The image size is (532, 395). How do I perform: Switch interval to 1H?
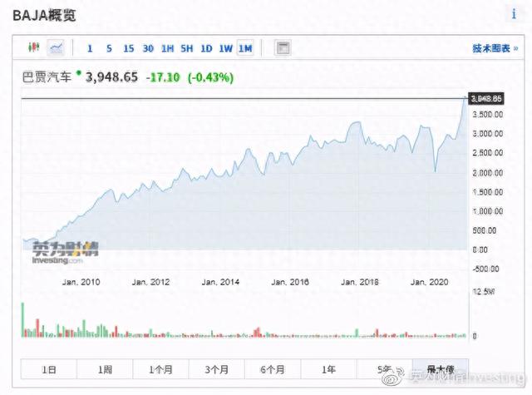[x=167, y=48]
